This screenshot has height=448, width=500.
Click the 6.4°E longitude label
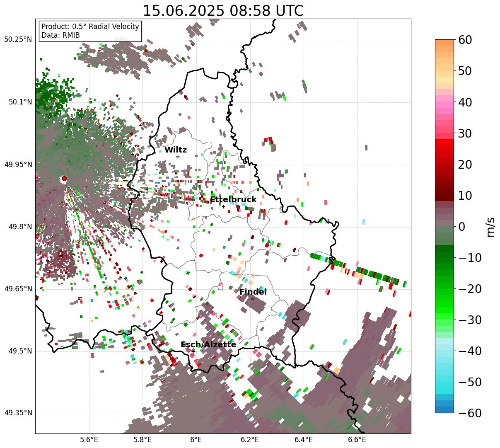[x=303, y=440]
